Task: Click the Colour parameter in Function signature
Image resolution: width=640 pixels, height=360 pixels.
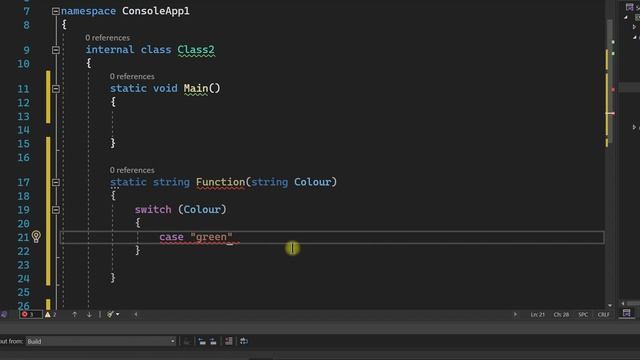Action: pyautogui.click(x=313, y=182)
